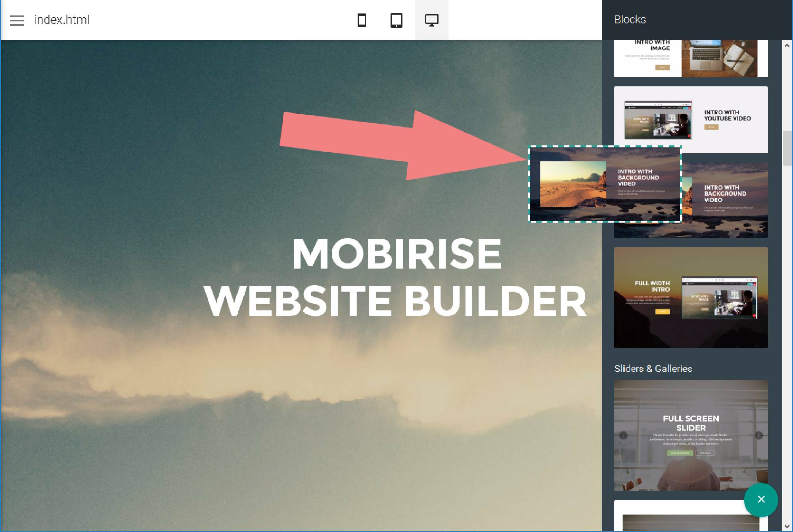Select the Intro With Background Video block
The image size is (793, 532).
click(691, 199)
